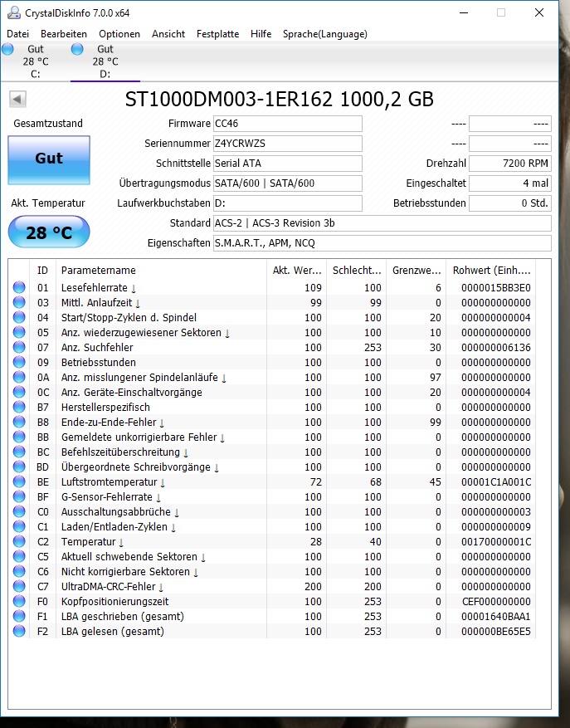570x728 pixels.
Task: Close the CrystalDiskInfo window
Action: [x=539, y=12]
